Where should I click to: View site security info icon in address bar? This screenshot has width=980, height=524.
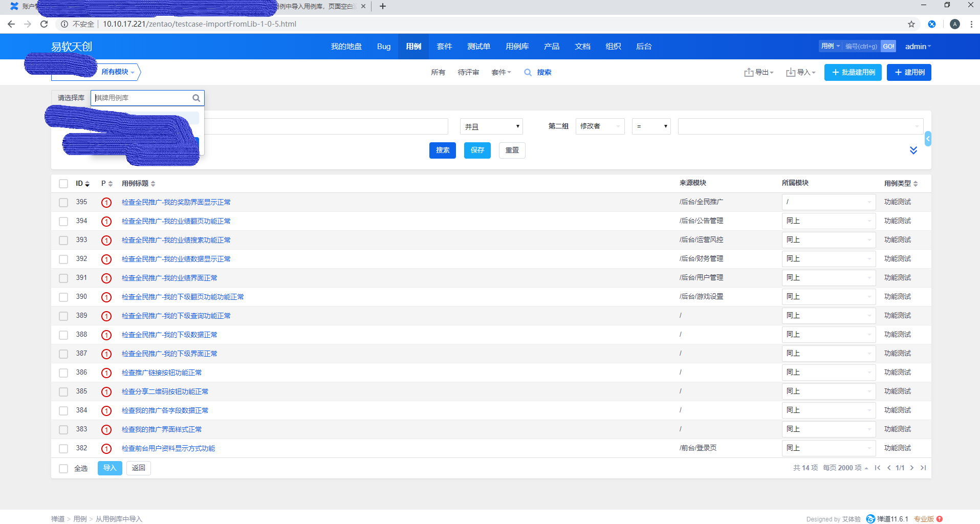64,24
